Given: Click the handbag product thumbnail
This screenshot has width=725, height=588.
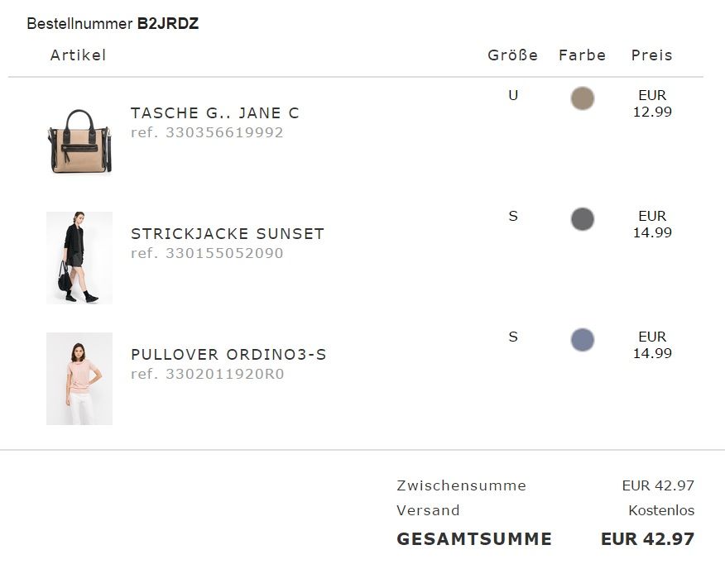Looking at the screenshot, I should coord(79,140).
